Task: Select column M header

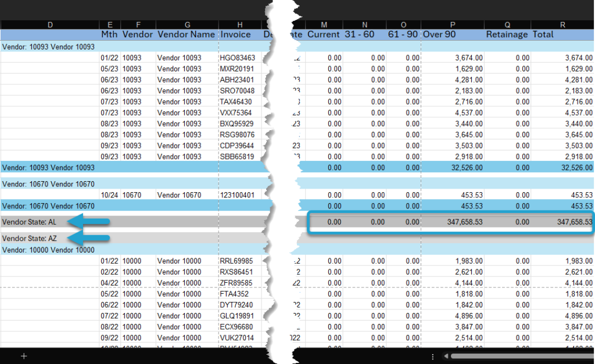Action: click(x=324, y=24)
